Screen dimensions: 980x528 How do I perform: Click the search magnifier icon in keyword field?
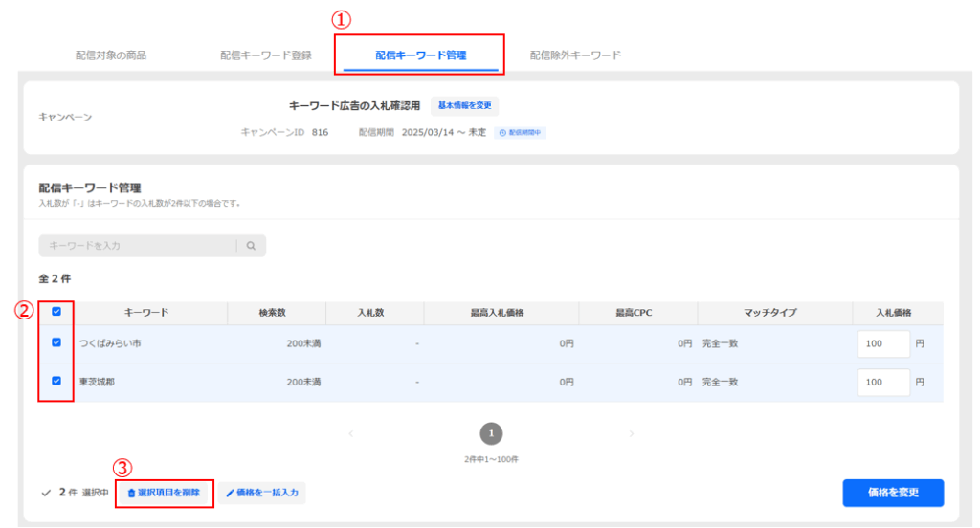point(251,246)
